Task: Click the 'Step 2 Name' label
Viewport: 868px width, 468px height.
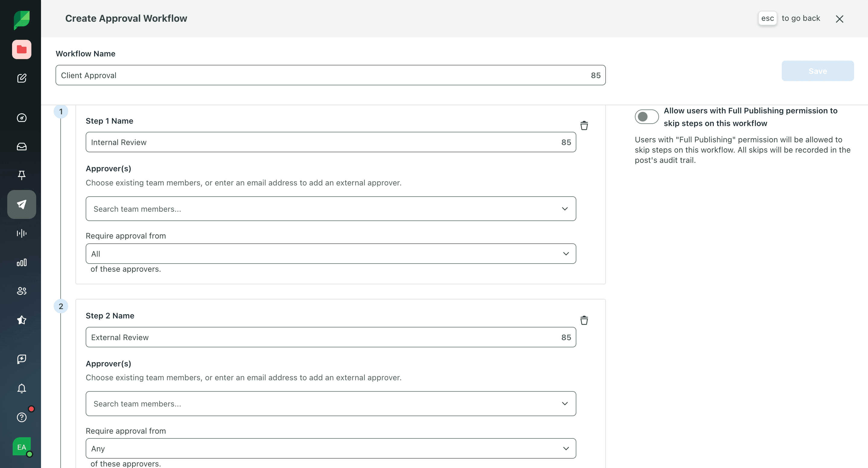Action: [x=110, y=315]
